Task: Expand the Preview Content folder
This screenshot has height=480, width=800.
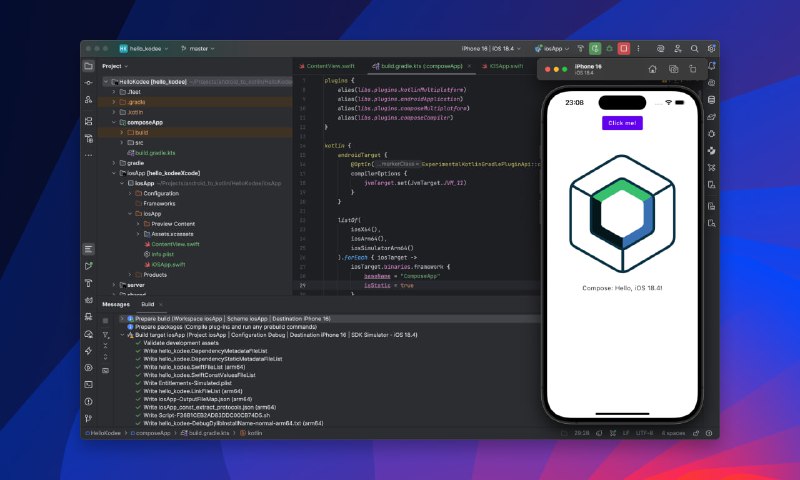Action: click(138, 224)
